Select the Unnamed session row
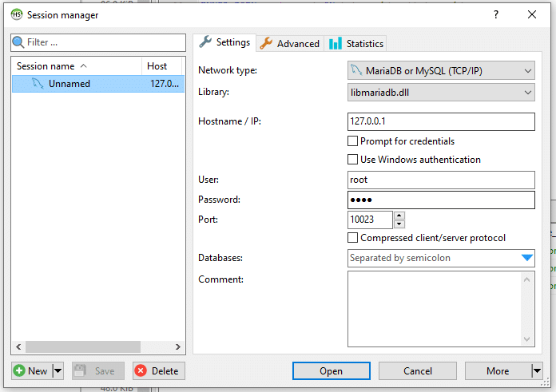Screen dimensions: 556x392 98,84
